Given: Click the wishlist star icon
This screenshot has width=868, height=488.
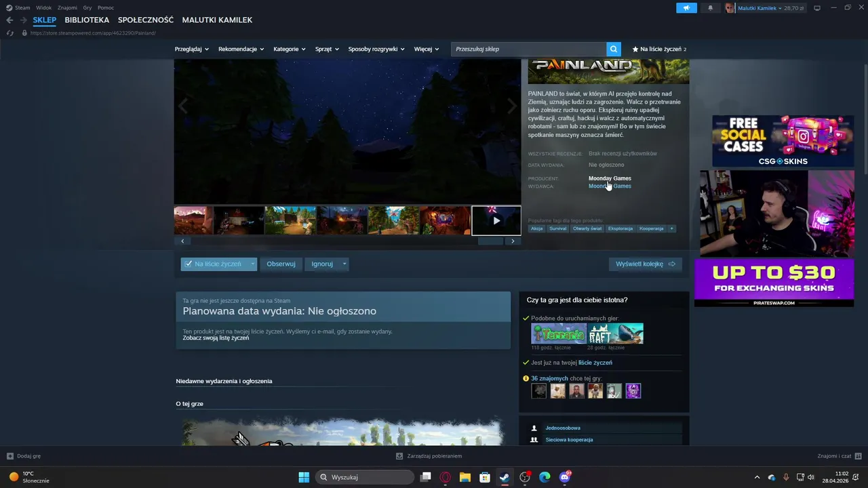Looking at the screenshot, I should pos(635,49).
